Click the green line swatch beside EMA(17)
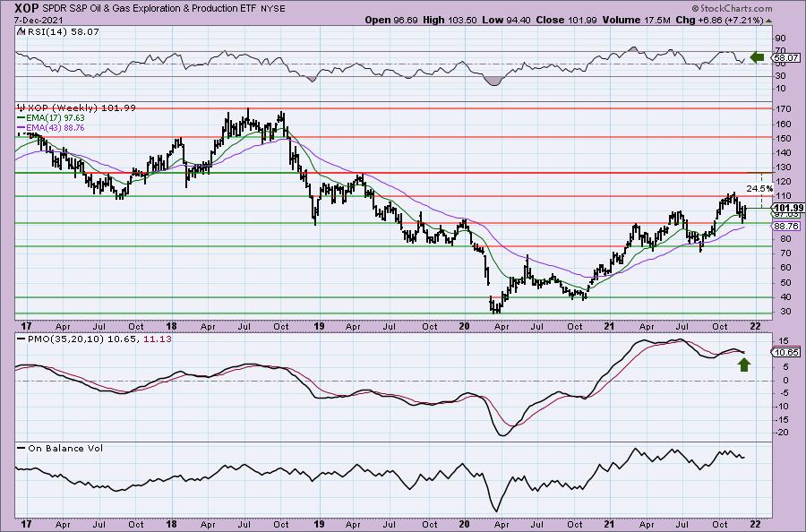Screen dimensions: 806x532 pos(21,118)
